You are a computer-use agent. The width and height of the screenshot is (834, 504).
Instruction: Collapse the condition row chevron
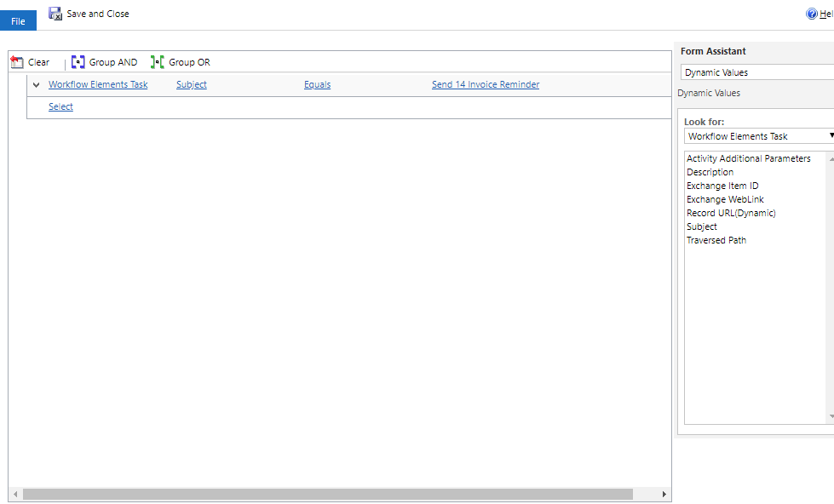click(36, 85)
